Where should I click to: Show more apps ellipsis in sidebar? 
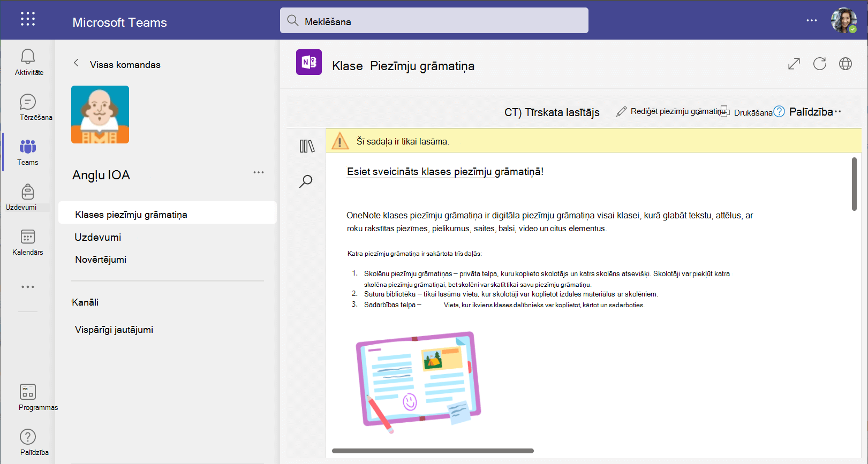click(28, 287)
